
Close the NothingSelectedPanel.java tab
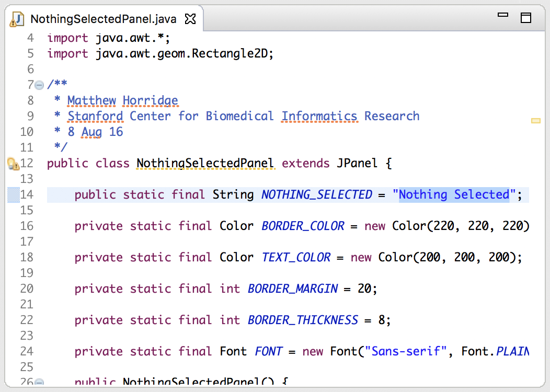[190, 19]
